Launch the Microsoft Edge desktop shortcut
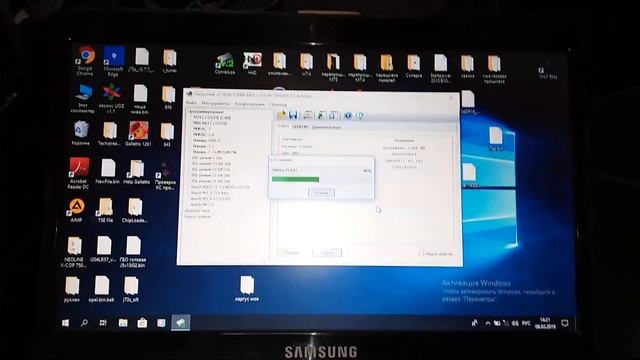 point(113,61)
